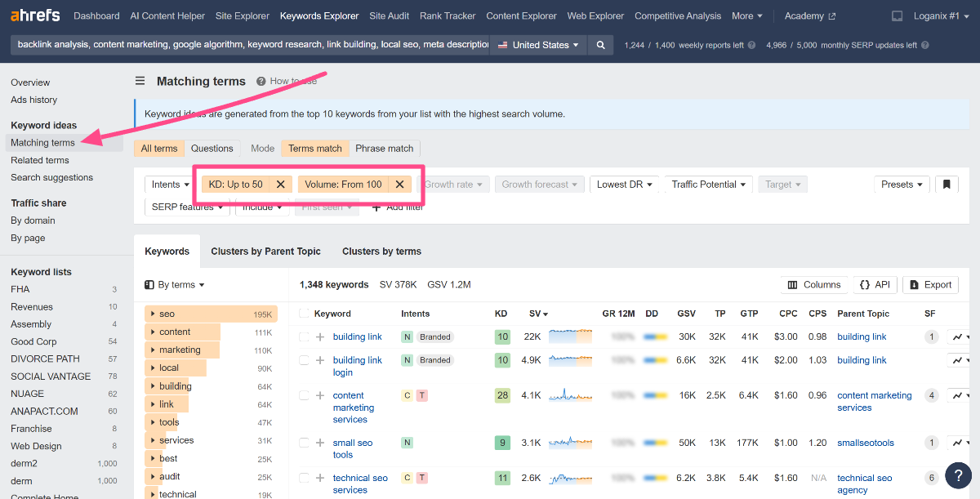Open the Intents filter dropdown
Viewport: 980px width, 499px height.
point(170,185)
